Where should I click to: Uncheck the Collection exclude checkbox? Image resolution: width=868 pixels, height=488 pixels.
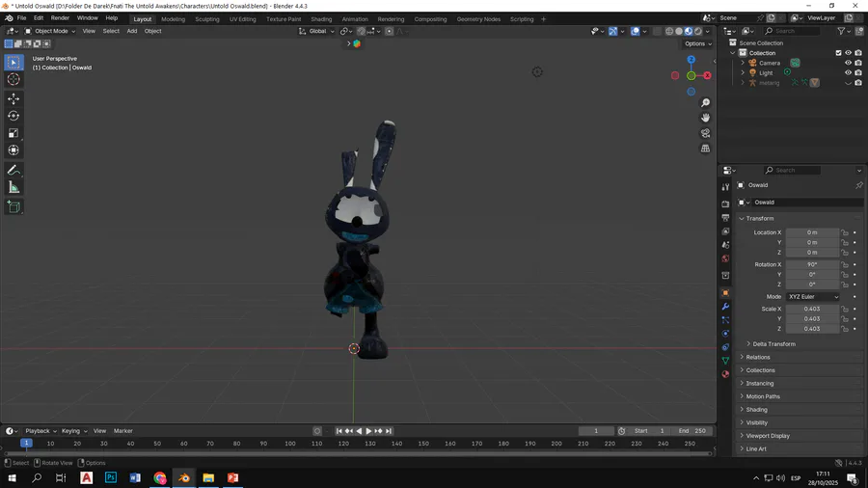(x=838, y=53)
